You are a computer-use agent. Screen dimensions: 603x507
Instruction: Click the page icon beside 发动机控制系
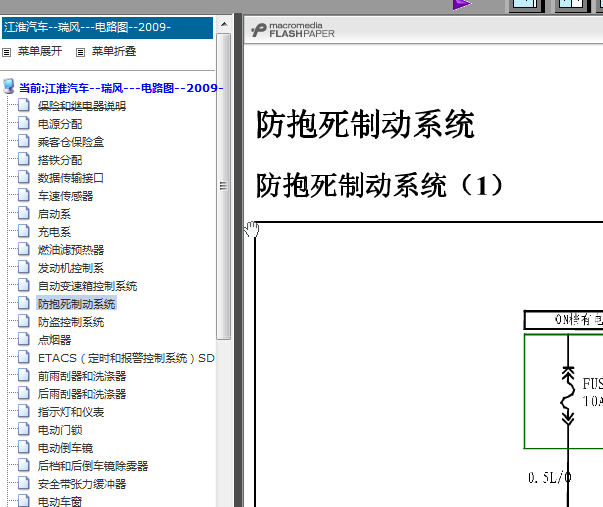[x=24, y=267]
